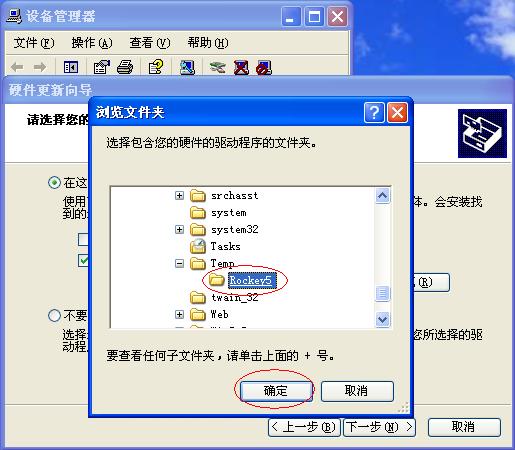Click the dialog's question-mark help button

point(374,113)
